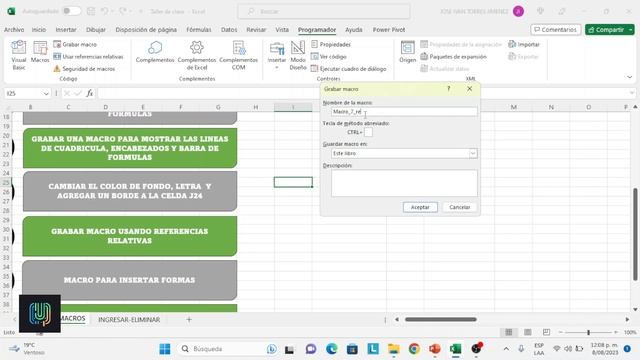Switch to the Vista tab
The width and height of the screenshot is (640, 360).
(x=282, y=29)
